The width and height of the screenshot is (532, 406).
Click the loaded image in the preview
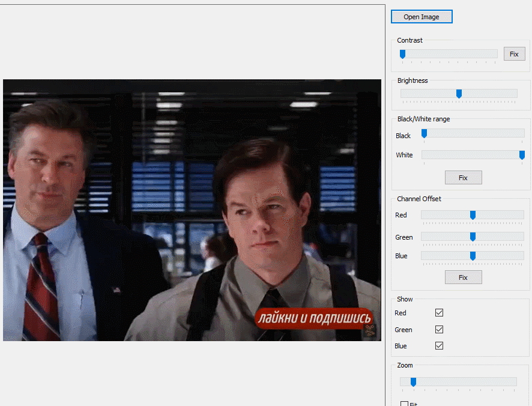192,210
